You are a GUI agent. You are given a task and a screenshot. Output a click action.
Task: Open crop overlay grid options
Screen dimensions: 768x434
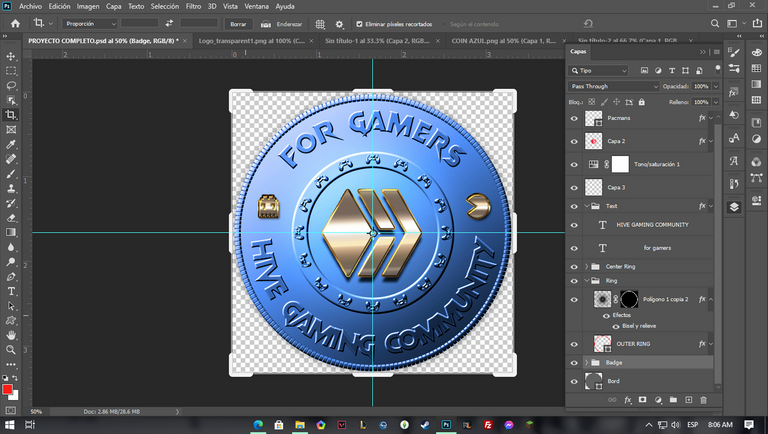click(320, 24)
